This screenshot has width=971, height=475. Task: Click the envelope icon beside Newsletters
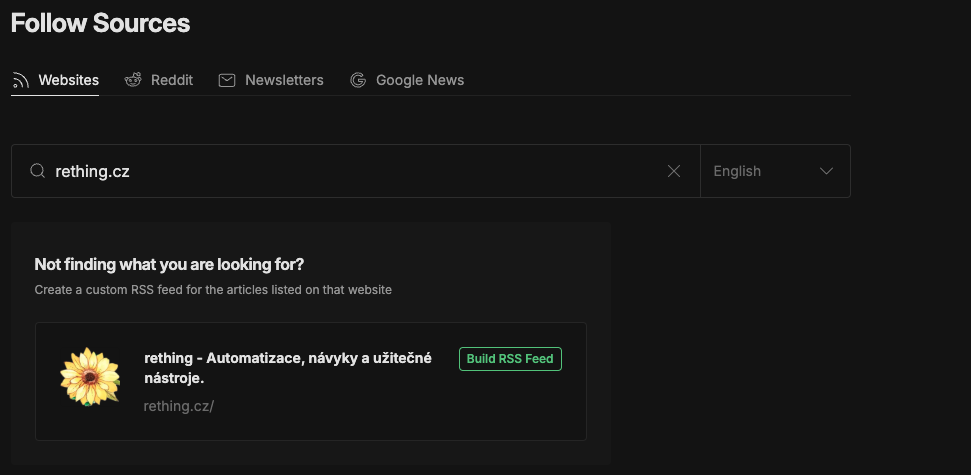(227, 81)
